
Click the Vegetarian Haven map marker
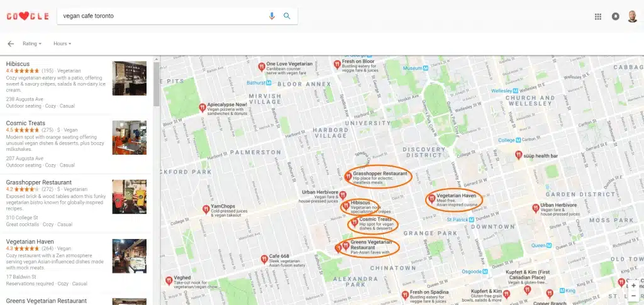pyautogui.click(x=431, y=199)
